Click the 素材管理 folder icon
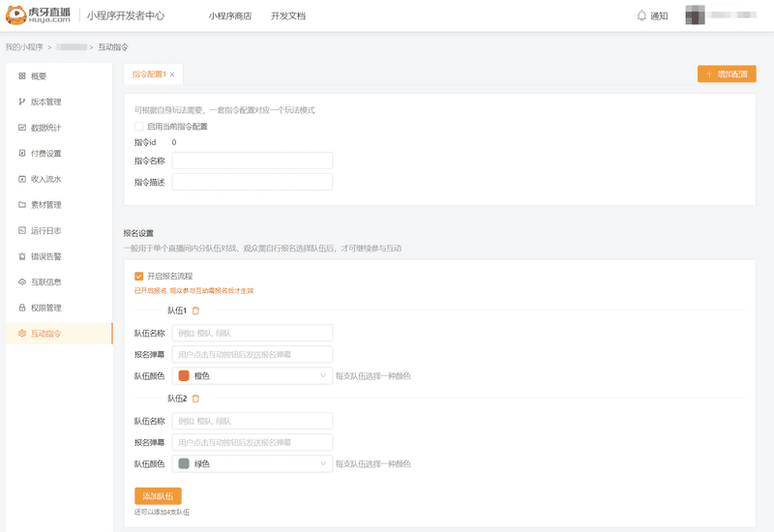The image size is (774, 532). 22,205
